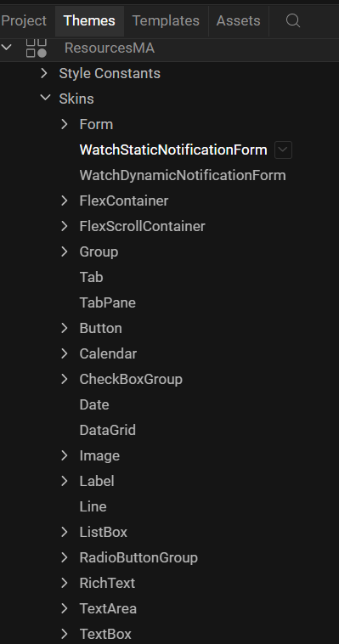Click the ResourcesMA theme shapes icon

point(37,48)
